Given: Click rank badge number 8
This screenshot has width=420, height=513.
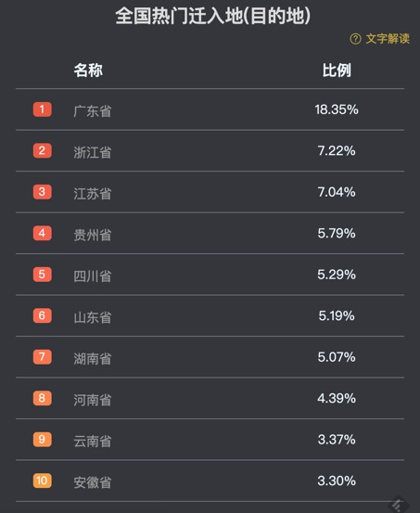Looking at the screenshot, I should point(43,398).
